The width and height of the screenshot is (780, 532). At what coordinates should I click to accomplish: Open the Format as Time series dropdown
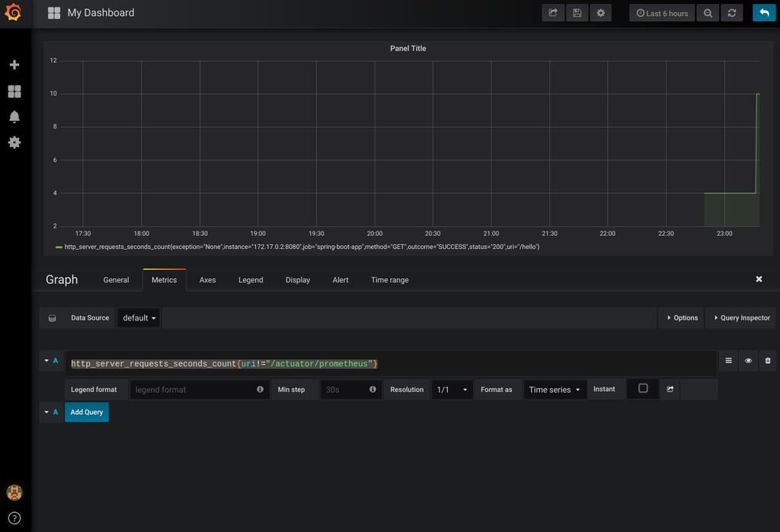555,390
